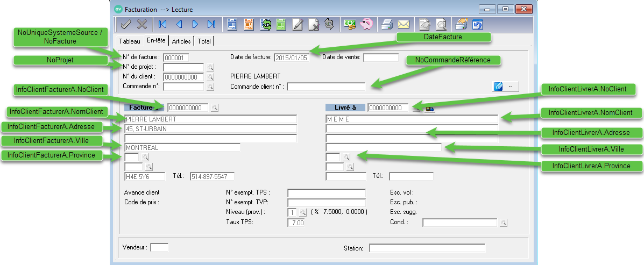The height and width of the screenshot is (265, 644).
Task: Click the Date de vente field
Action: 380,57
